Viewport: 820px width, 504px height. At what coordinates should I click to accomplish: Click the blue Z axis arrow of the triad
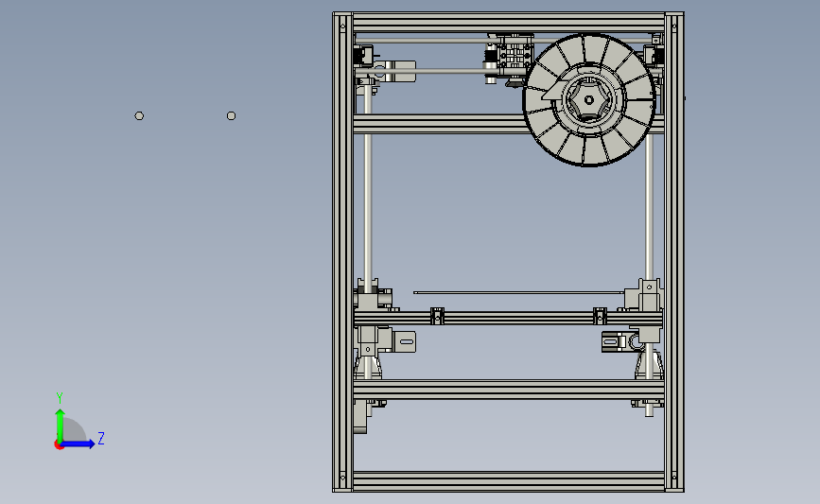79,443
